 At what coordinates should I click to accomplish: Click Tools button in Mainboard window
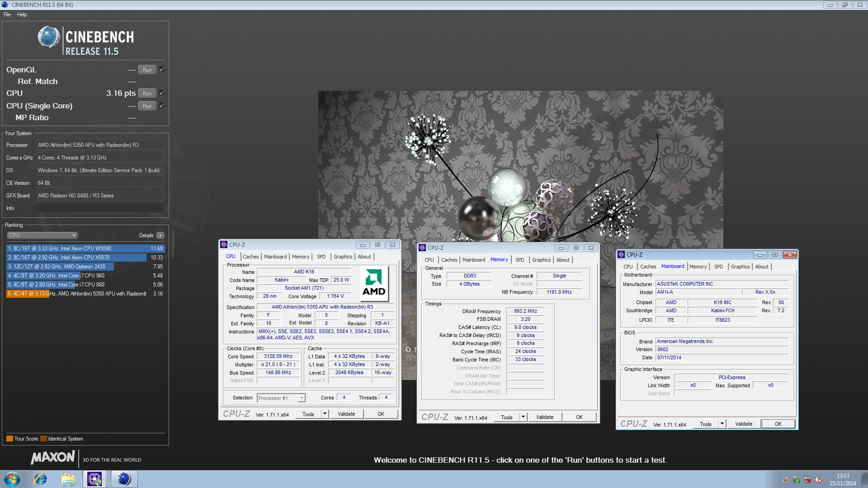click(x=706, y=424)
